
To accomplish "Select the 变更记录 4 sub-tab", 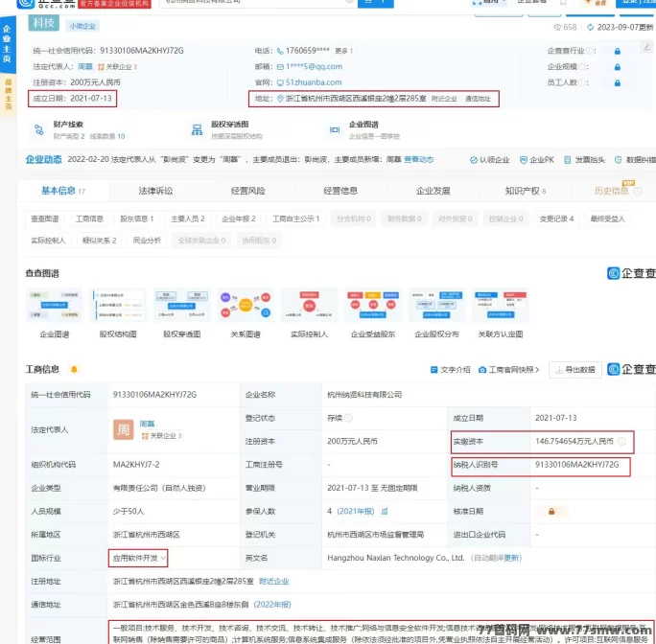I will click(x=556, y=218).
